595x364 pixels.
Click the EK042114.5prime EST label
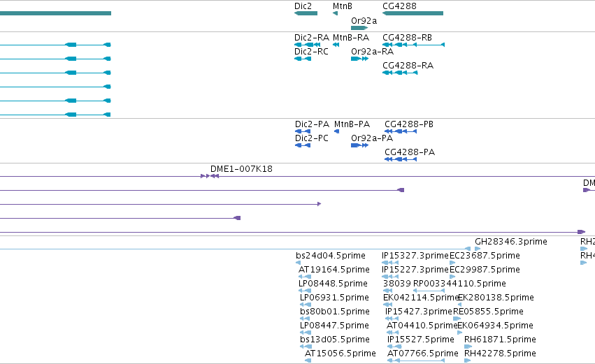[x=421, y=298]
